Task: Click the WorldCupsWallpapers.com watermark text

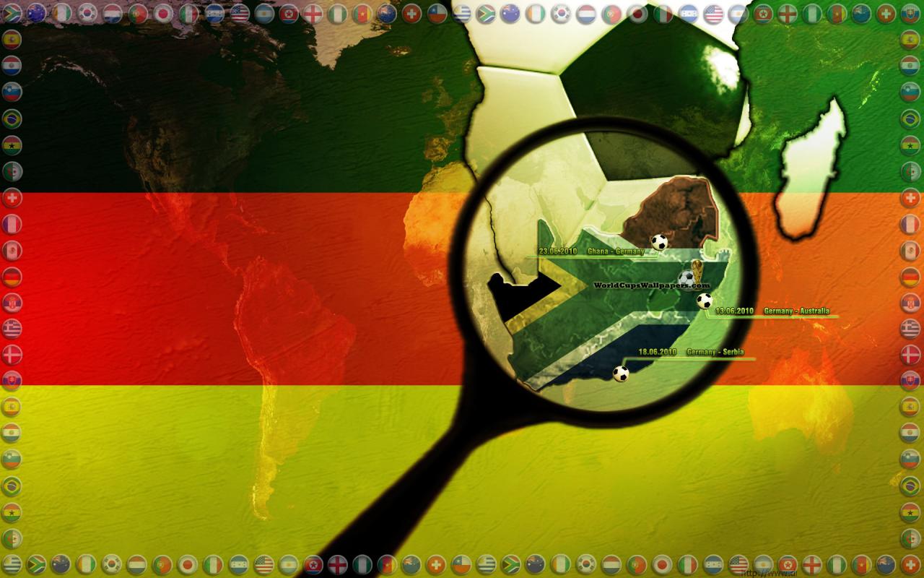Action: tap(646, 285)
